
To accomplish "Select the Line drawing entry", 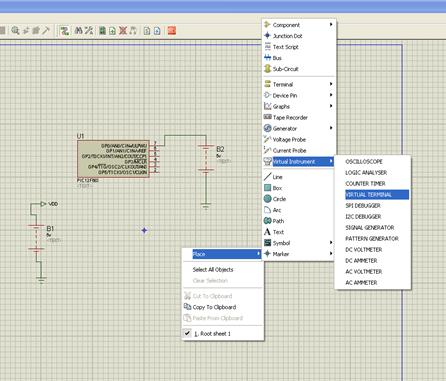I will [x=298, y=177].
